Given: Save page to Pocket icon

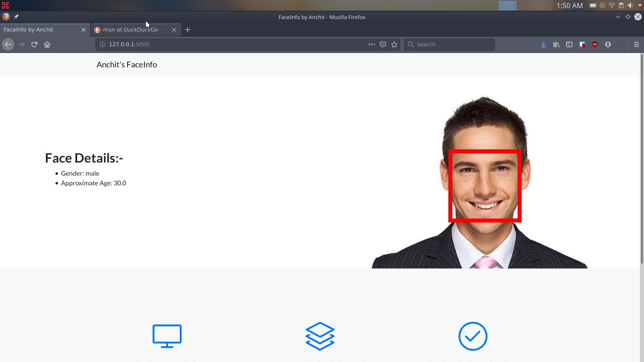Looking at the screenshot, I should click(383, 44).
